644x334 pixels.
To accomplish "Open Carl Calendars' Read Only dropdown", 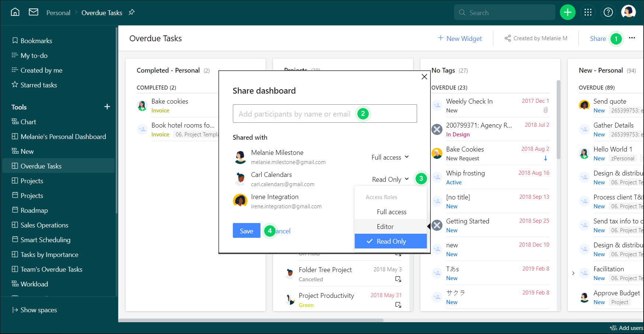I will [390, 180].
